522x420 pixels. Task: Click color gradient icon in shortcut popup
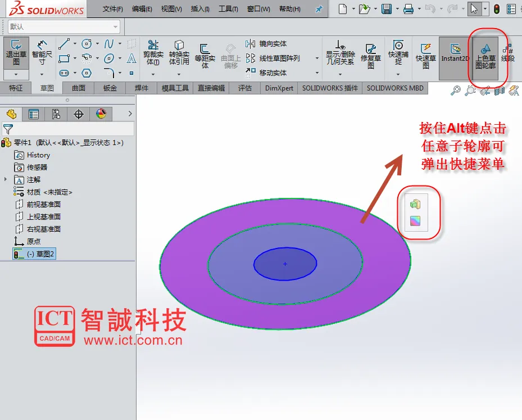(x=415, y=221)
